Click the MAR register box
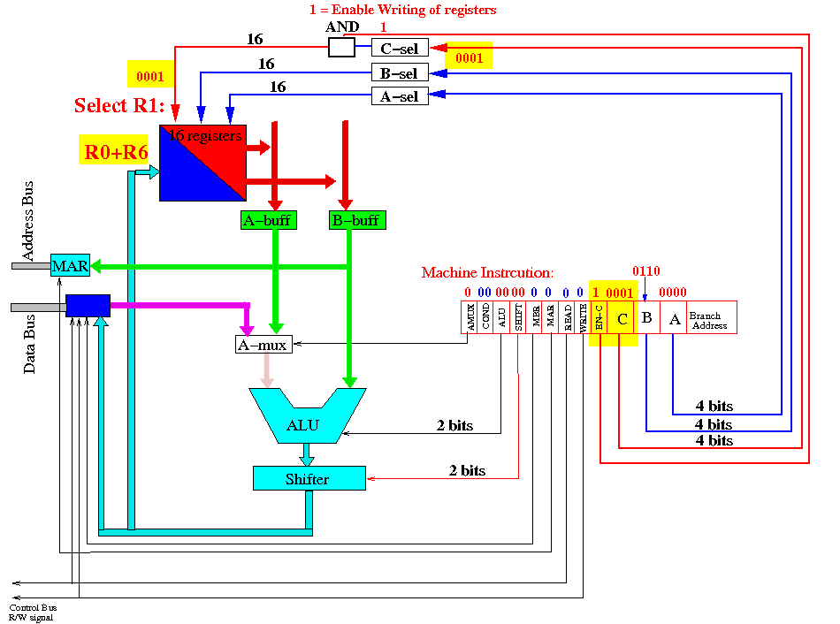This screenshot has width=840, height=624. (70, 265)
